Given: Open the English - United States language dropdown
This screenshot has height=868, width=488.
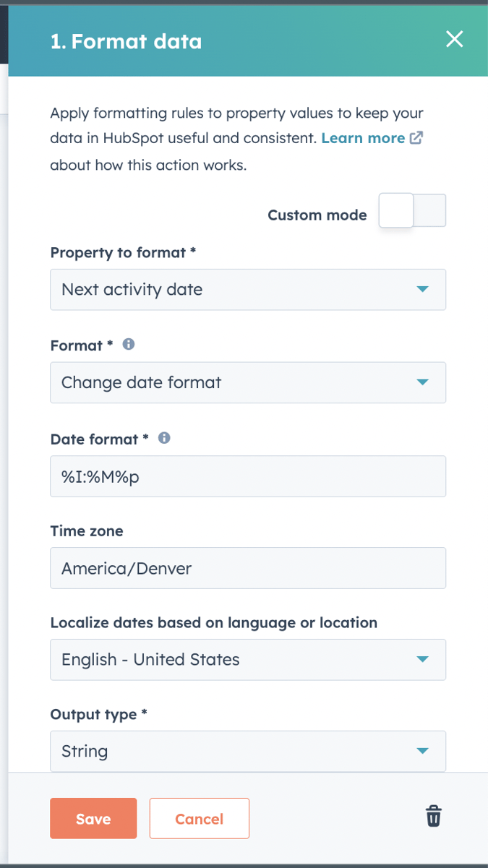Looking at the screenshot, I should (248, 659).
